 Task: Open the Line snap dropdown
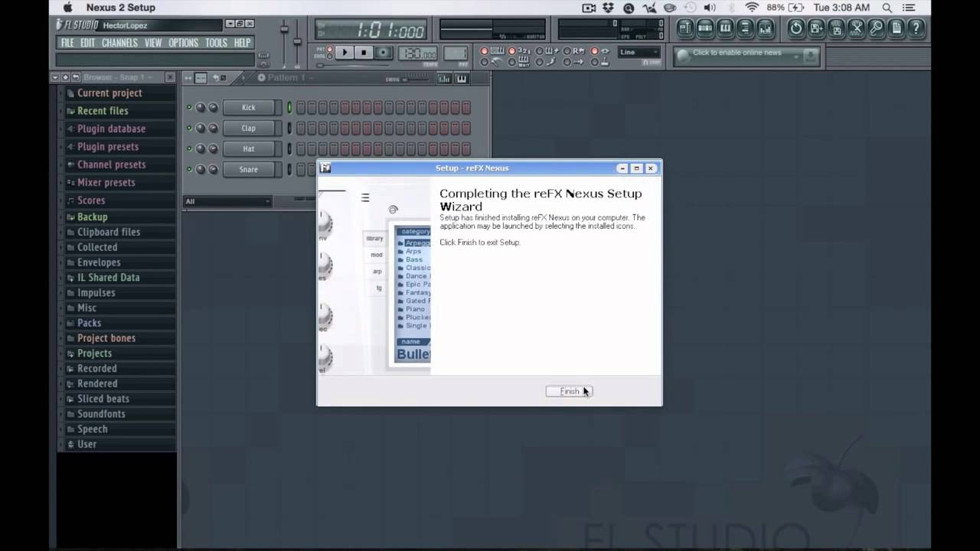(639, 52)
